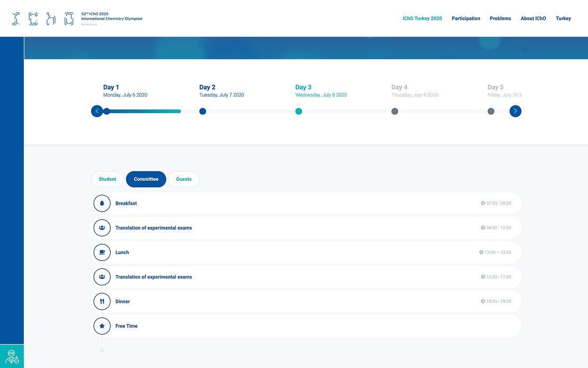Open the Participation menu
Screen dimensions: 588x368
[x=466, y=19]
